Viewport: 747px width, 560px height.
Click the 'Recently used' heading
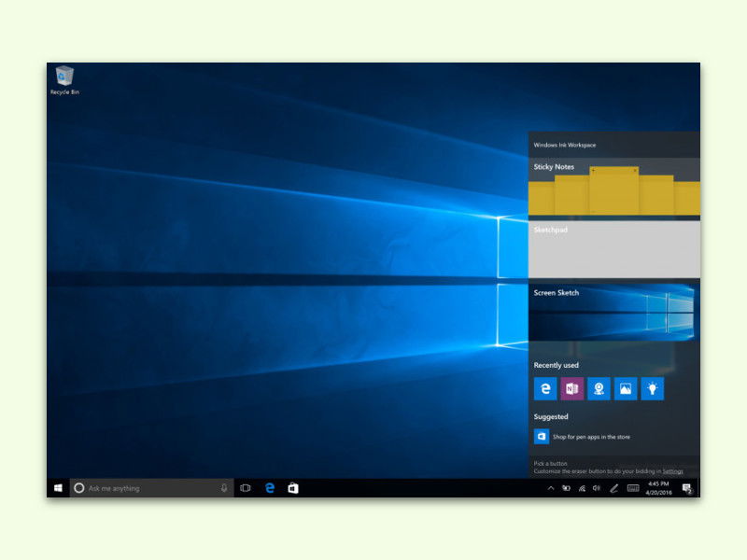click(x=556, y=365)
